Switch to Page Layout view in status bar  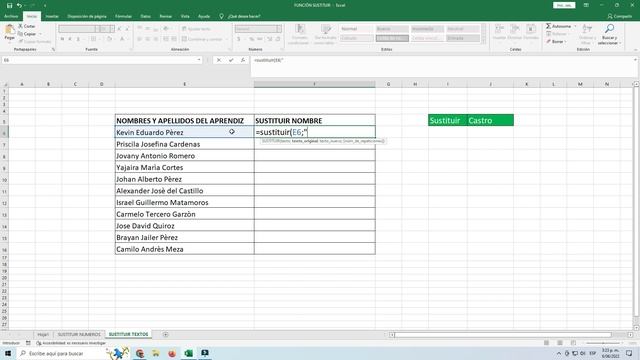560,343
